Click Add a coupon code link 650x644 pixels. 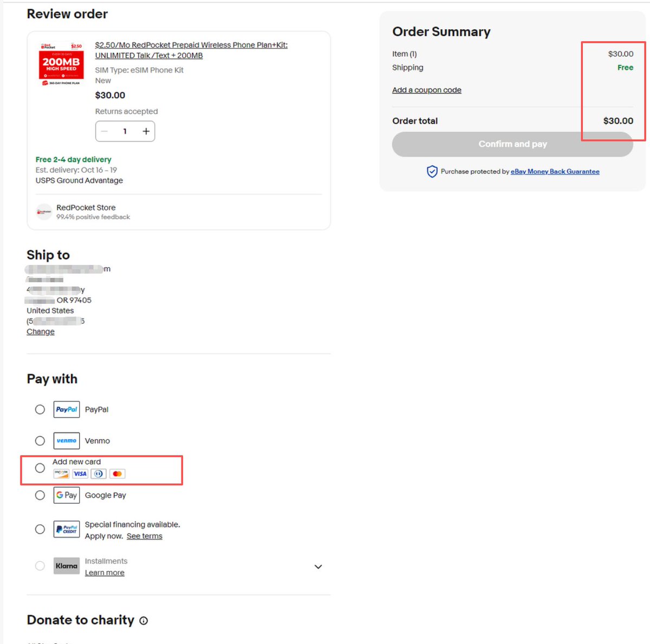(x=427, y=90)
